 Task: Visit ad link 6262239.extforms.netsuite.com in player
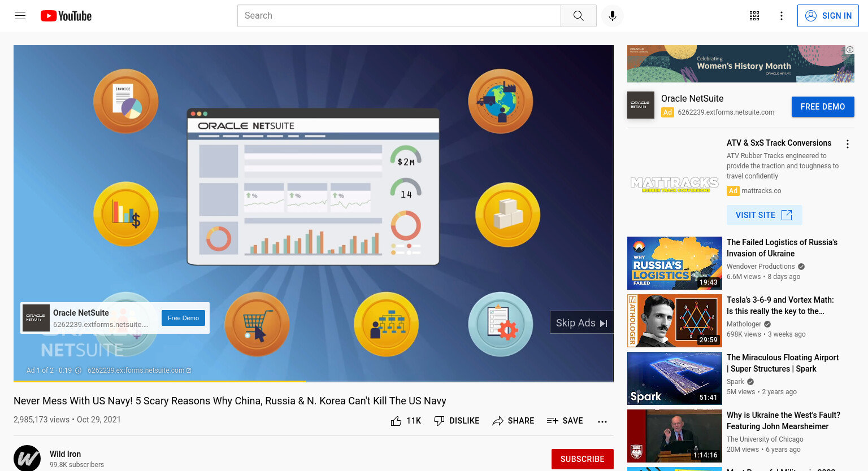point(139,370)
